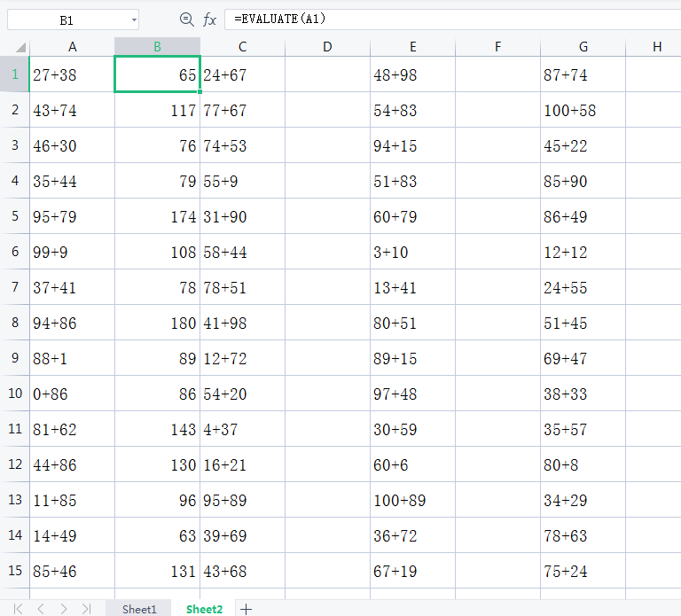Click cell C11 containing 4+37
Screen dimensions: 681x616
tap(242, 429)
